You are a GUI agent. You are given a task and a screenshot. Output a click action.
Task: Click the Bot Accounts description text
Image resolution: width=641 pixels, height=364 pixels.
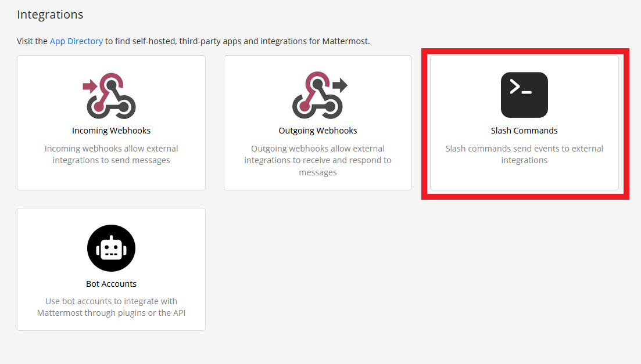point(111,307)
